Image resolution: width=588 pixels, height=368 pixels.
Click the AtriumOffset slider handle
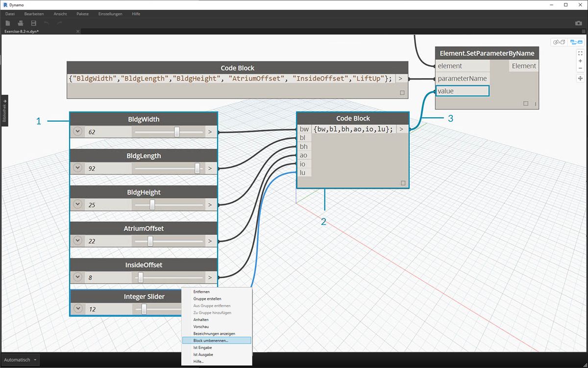(x=150, y=240)
